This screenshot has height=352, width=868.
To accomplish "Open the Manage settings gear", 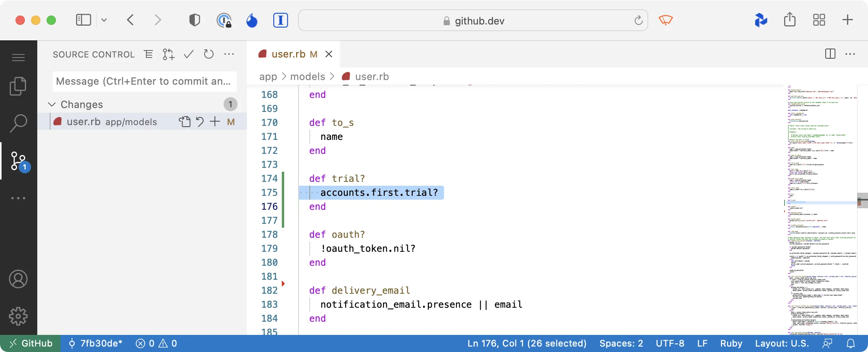I will [18, 316].
